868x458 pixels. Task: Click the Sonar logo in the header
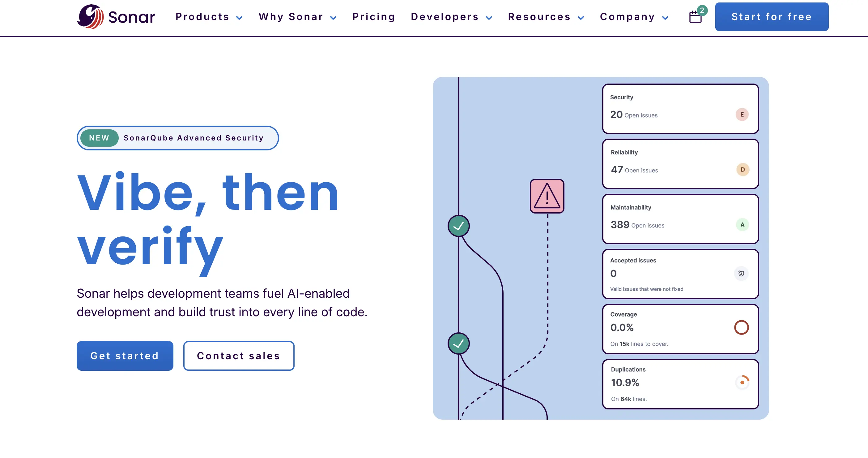coord(116,16)
